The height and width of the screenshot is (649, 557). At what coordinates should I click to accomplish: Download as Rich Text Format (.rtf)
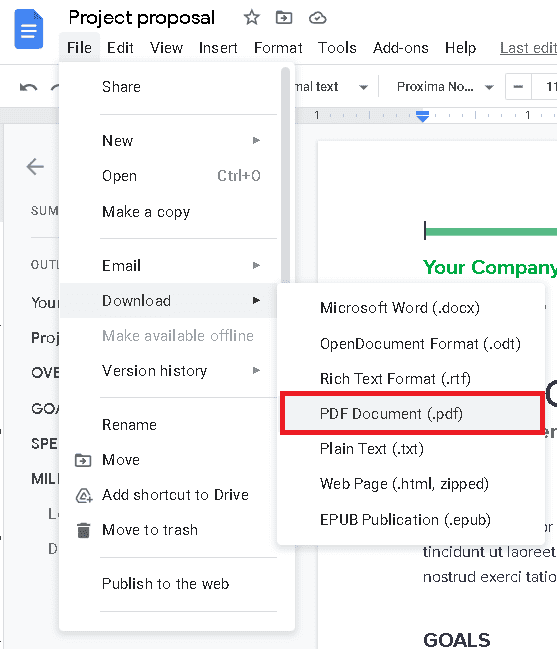(411, 379)
